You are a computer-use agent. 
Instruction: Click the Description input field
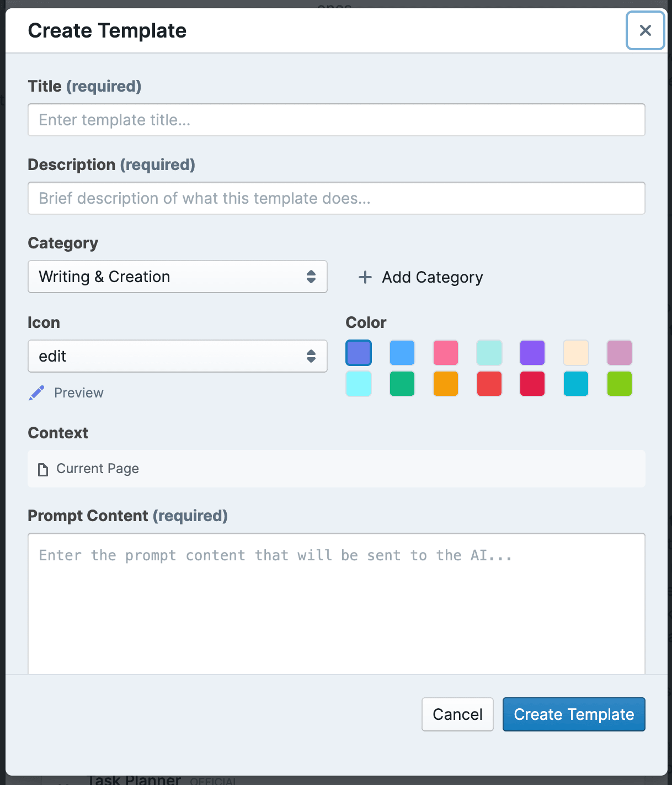[336, 198]
